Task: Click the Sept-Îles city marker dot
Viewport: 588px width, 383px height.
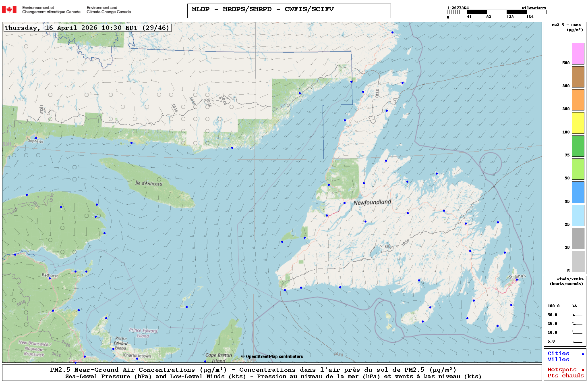Action: coord(36,138)
